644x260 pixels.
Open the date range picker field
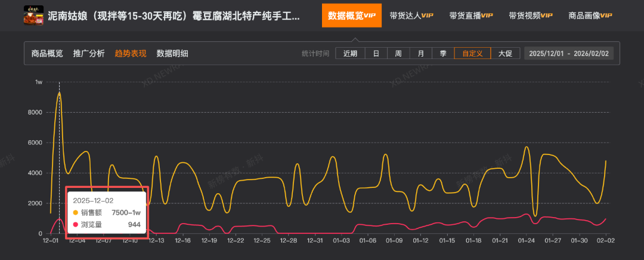(568, 54)
